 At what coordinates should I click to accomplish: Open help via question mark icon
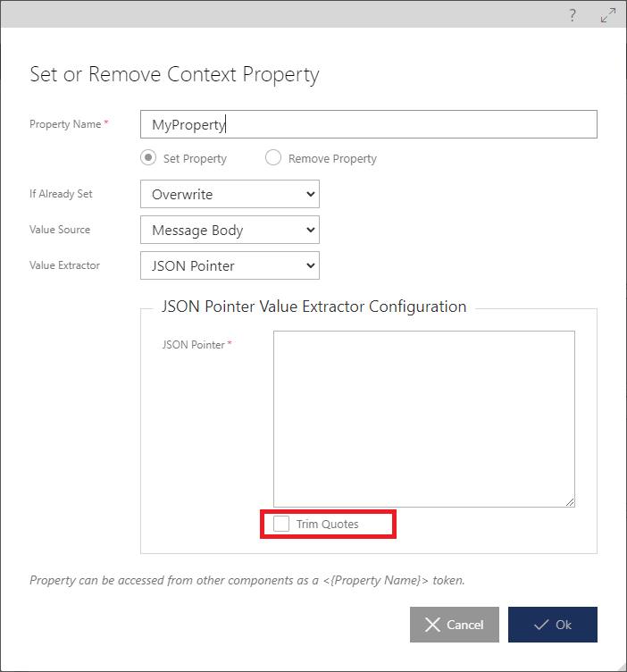point(573,15)
